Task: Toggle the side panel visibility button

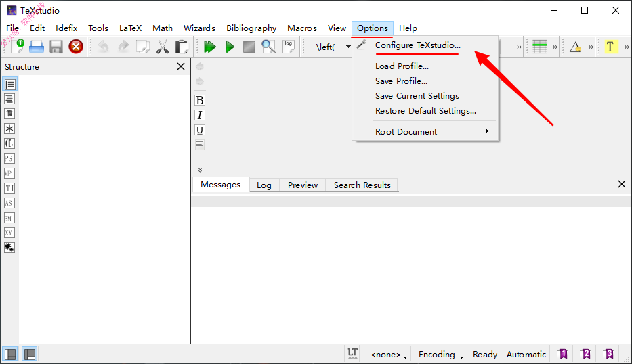Action: (10, 354)
